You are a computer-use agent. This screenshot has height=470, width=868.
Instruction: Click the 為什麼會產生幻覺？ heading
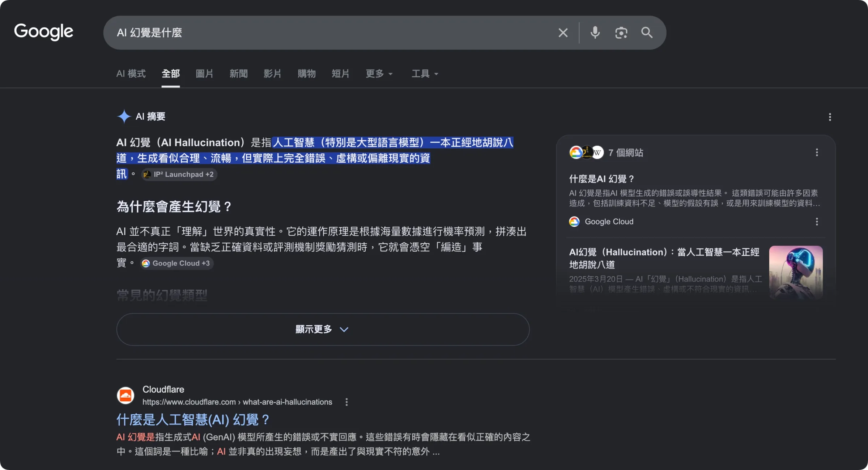(x=174, y=207)
